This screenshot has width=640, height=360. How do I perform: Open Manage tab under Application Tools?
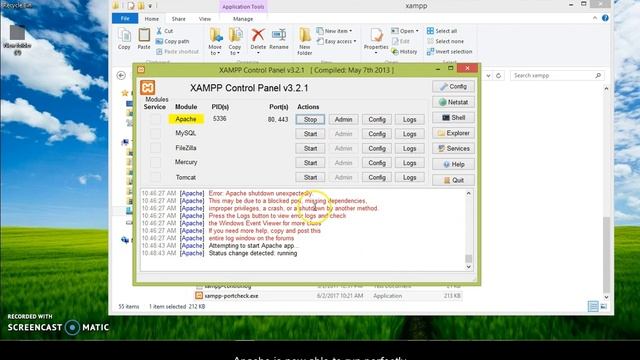pyautogui.click(x=243, y=19)
